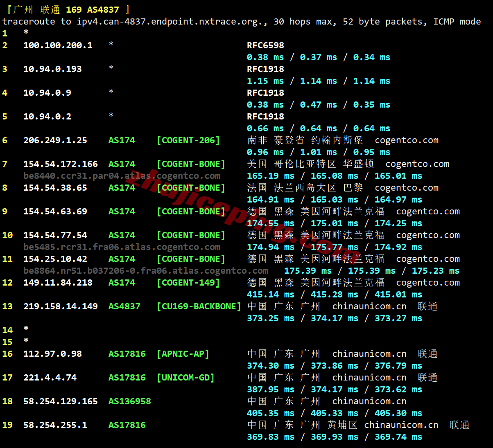Click IP address 100.100.200.1 at hop 2

pos(58,45)
